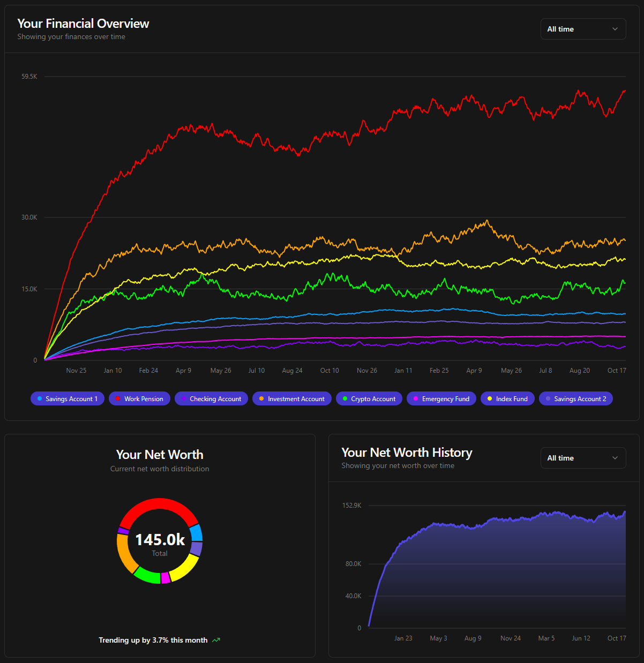Click the green trending-up arrow icon
The height and width of the screenshot is (663, 644).
tap(216, 641)
